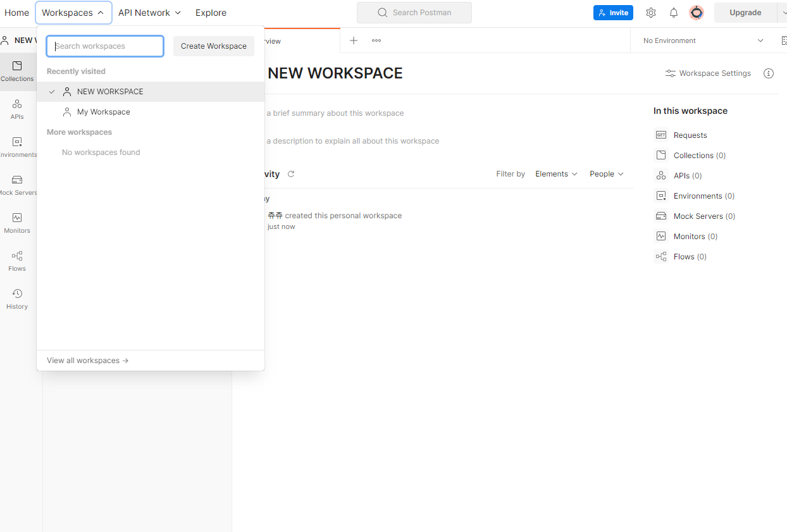Click the APIs icon in workspace summary
The width and height of the screenshot is (787, 532).
click(x=661, y=175)
